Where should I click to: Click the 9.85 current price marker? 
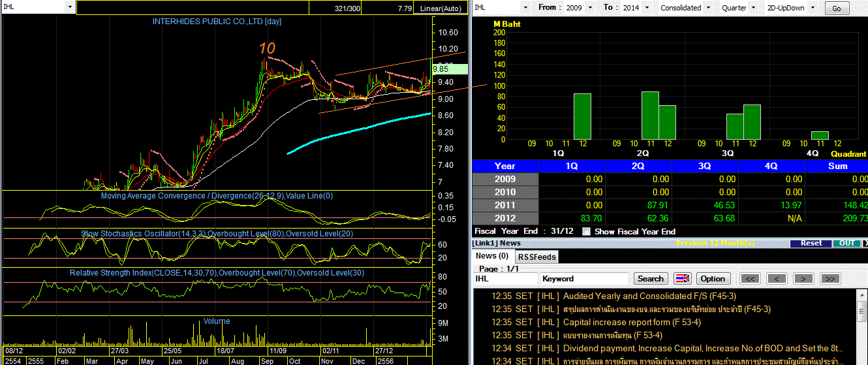point(449,69)
